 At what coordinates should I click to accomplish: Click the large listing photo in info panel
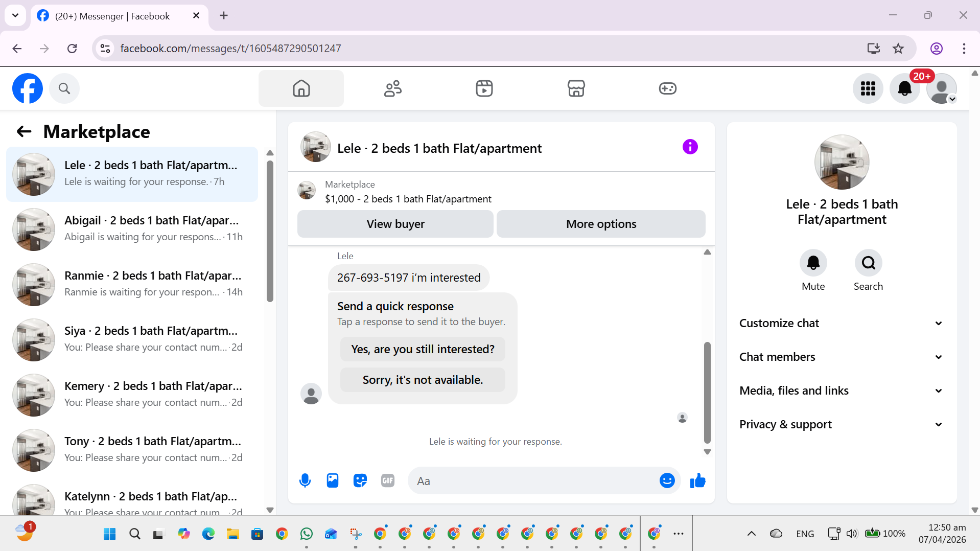842,162
